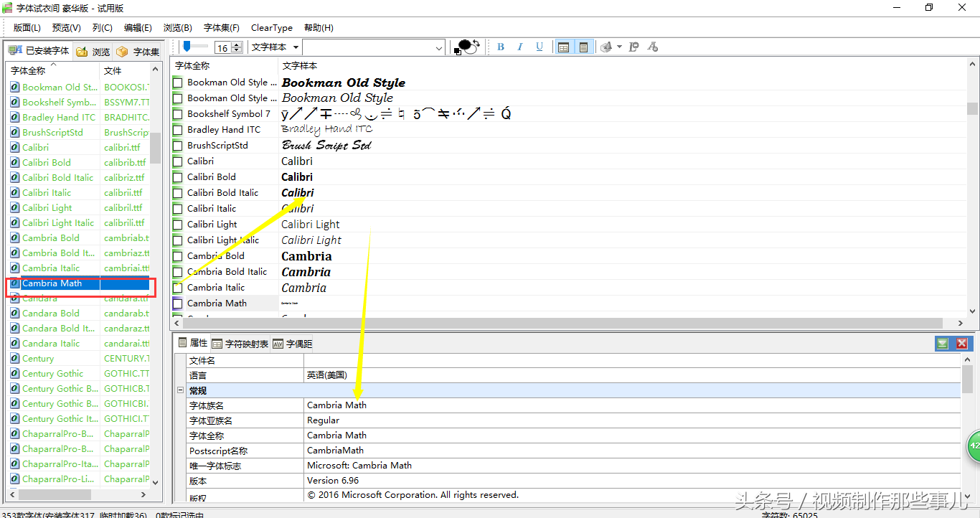This screenshot has height=518, width=980.
Task: Click the red X icon in properties panel
Action: click(x=962, y=344)
